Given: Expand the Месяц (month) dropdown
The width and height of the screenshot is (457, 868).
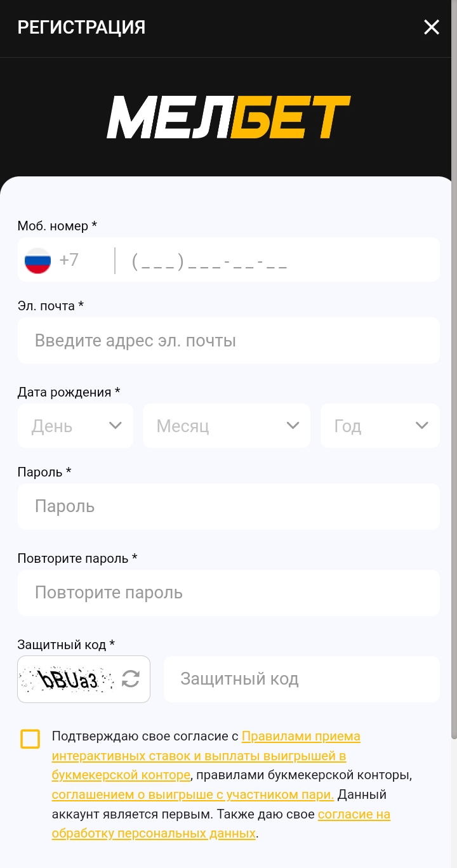Looking at the screenshot, I should click(x=227, y=426).
